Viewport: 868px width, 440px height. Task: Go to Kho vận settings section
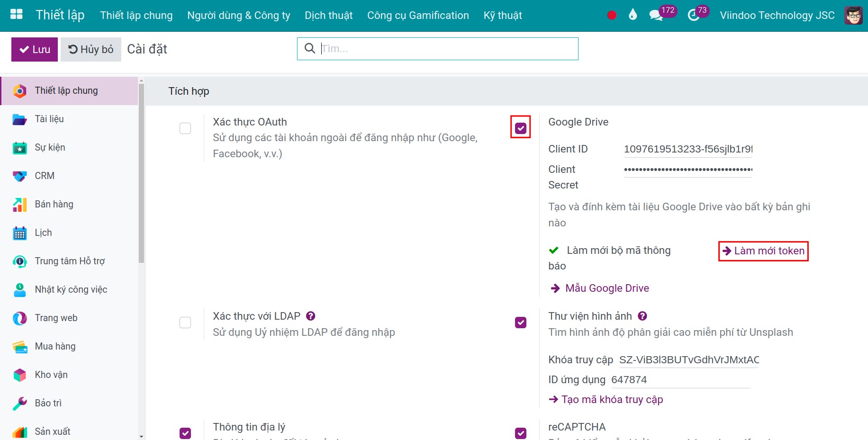[x=69, y=375]
